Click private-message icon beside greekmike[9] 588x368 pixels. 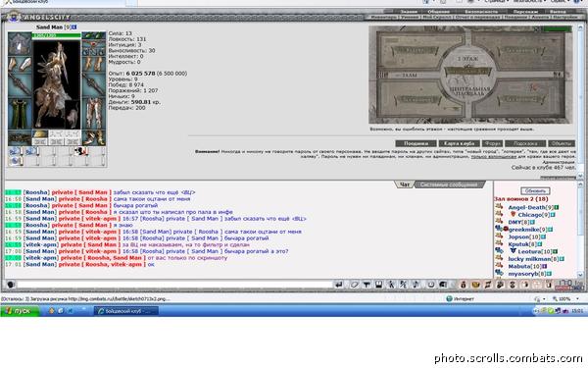point(499,229)
